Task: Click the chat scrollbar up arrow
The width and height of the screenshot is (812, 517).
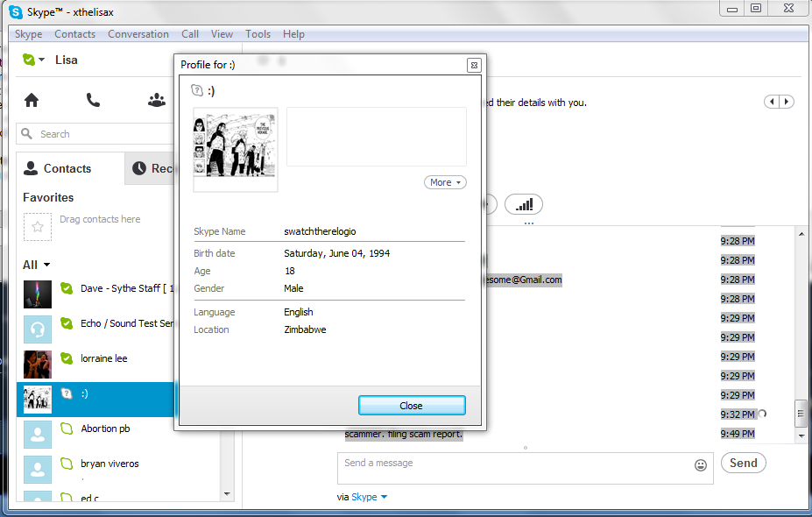Action: (801, 234)
